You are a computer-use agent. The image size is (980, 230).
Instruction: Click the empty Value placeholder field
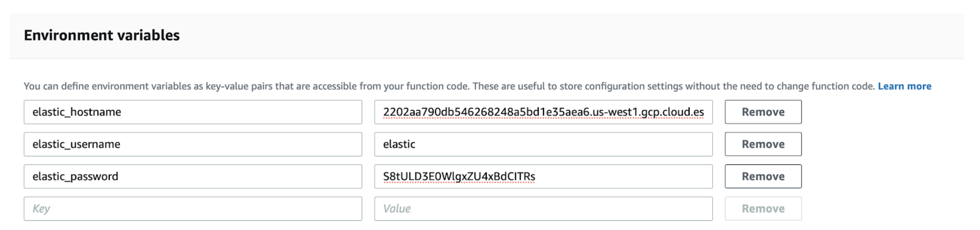tap(543, 209)
